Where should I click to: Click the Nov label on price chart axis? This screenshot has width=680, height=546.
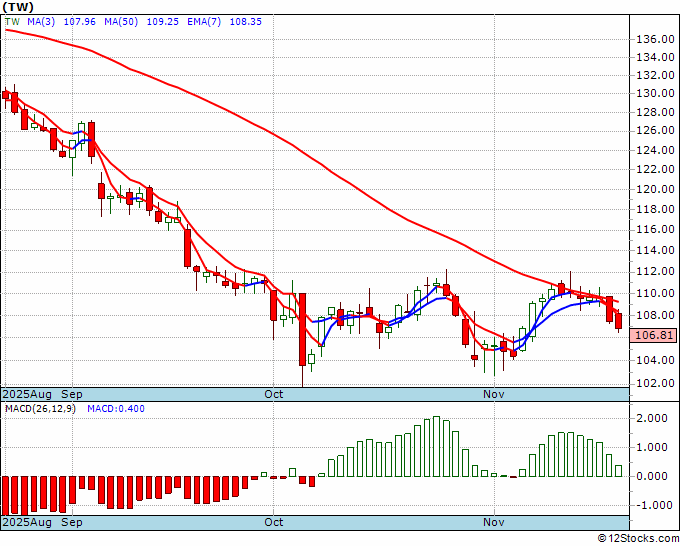click(x=494, y=394)
